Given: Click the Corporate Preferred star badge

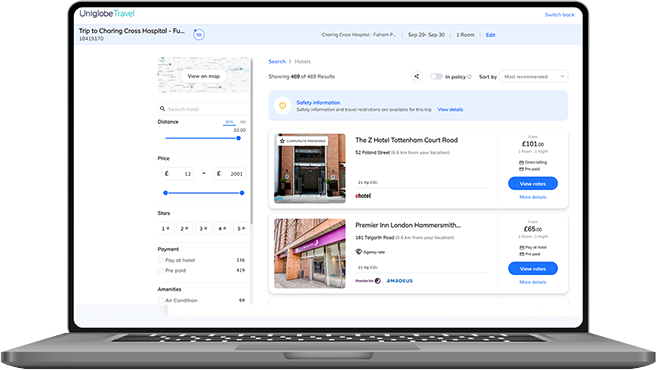Looking at the screenshot, I should coord(302,141).
